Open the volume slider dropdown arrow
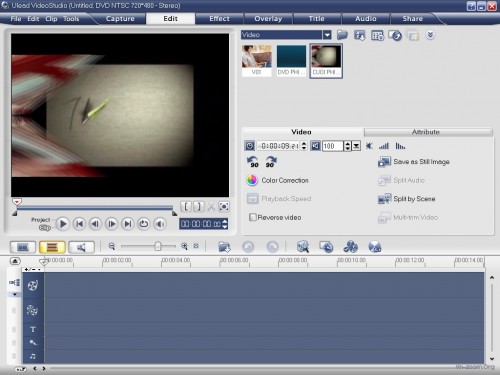500x375 pixels. (356, 146)
